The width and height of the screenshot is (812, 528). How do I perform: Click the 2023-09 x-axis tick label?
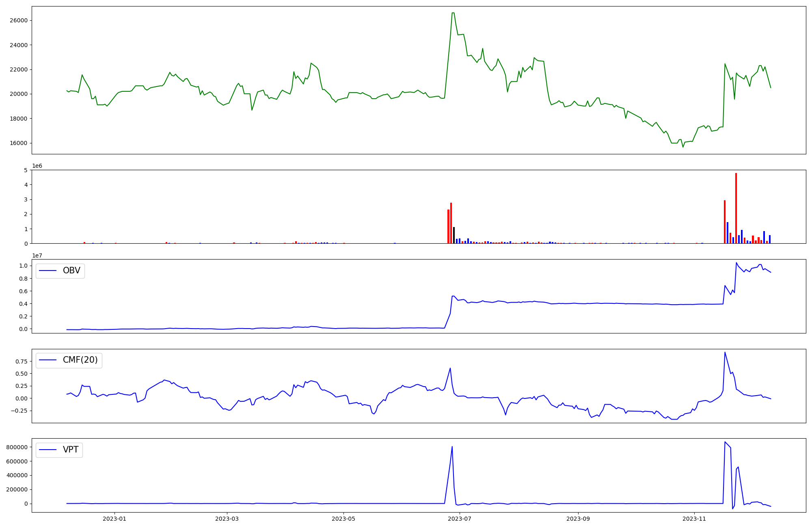(578, 519)
